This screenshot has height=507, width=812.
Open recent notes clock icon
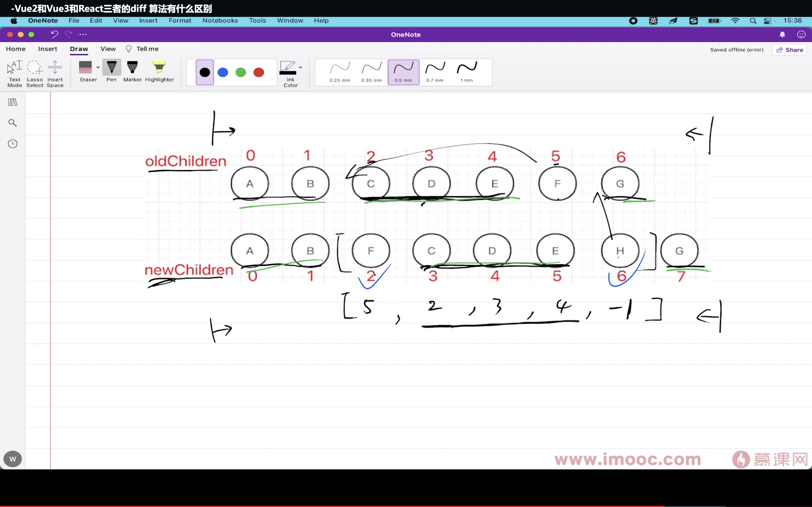click(13, 144)
